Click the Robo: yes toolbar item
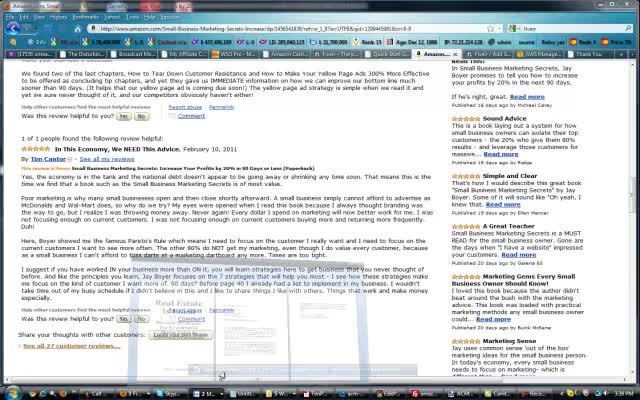 [553, 42]
